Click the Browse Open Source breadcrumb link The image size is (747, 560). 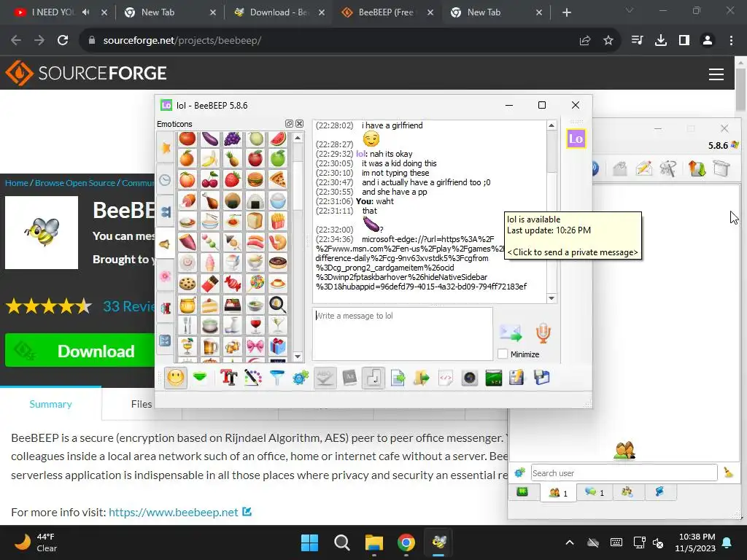pyautogui.click(x=75, y=183)
